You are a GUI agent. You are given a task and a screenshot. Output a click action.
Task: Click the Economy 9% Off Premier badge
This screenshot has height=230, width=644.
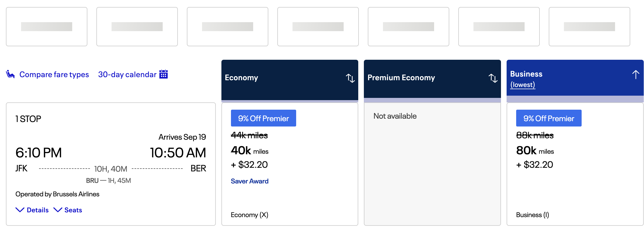(x=263, y=118)
